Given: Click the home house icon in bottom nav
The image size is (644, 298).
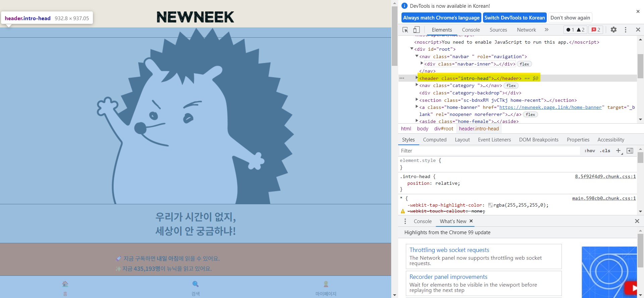Looking at the screenshot, I should point(65,284).
